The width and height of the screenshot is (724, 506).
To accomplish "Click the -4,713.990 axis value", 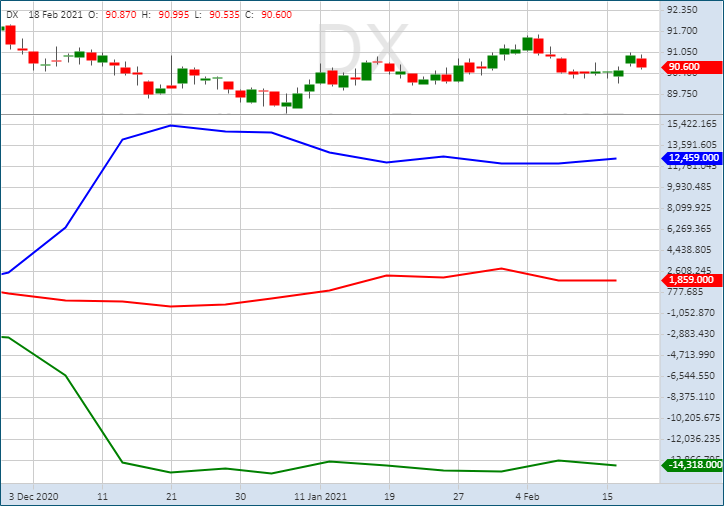I will 691,355.
